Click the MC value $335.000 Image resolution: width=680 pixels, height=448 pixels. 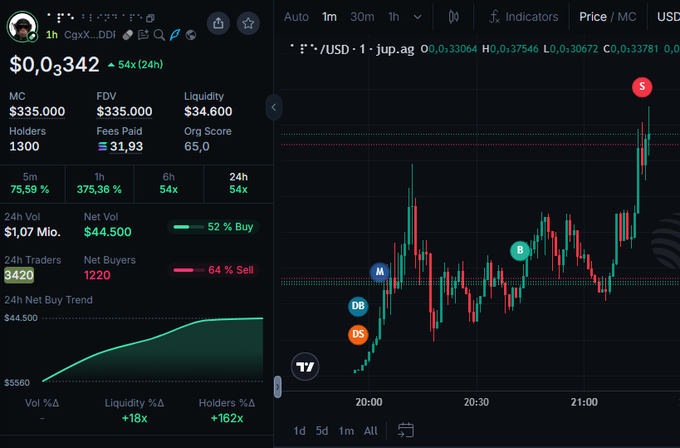[37, 111]
